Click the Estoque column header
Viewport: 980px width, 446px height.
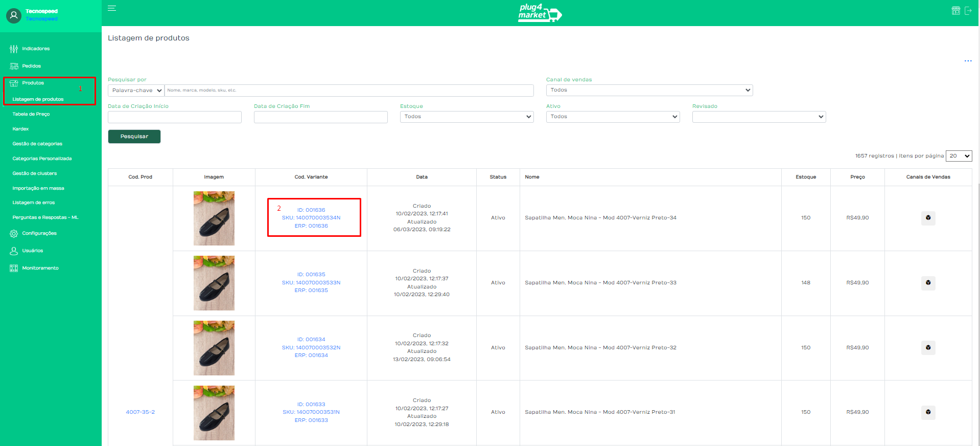[806, 177]
